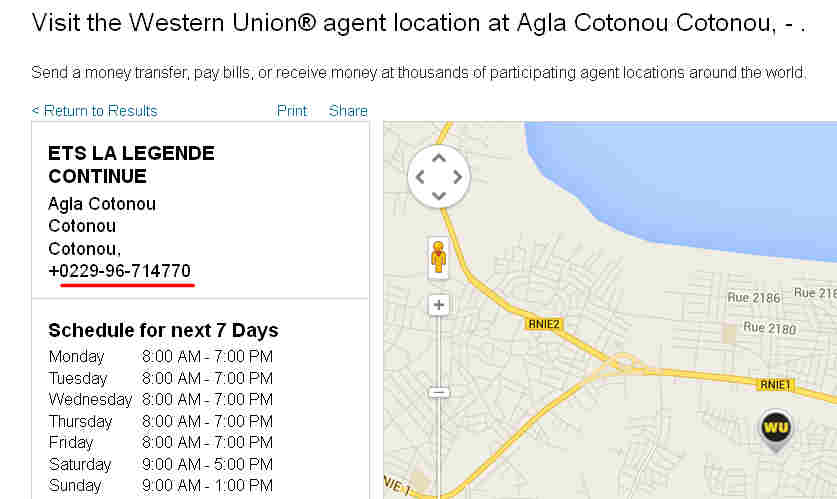Screen dimensions: 837x499
Task: Select the Saturday schedule row
Action: pyautogui.click(x=160, y=464)
